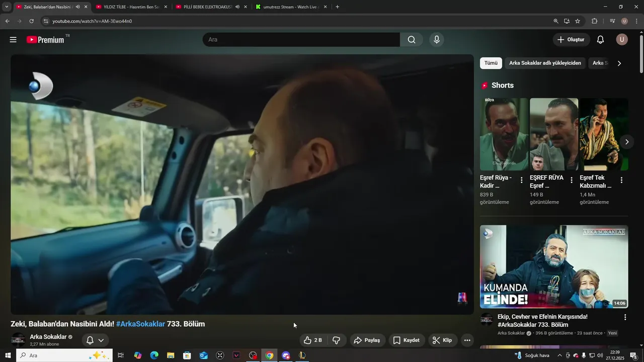Open Windows taskbar search box
Viewport: 644px width, 362px height.
[x=64, y=355]
